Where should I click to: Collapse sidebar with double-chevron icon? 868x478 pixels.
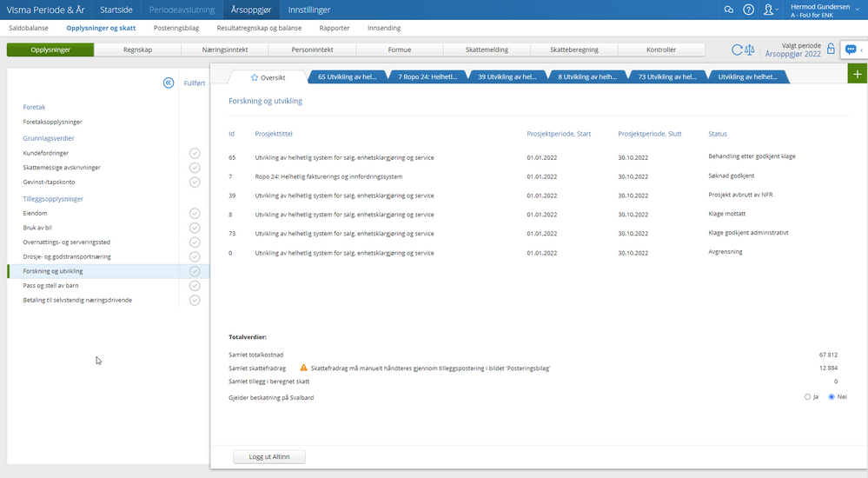[x=169, y=83]
